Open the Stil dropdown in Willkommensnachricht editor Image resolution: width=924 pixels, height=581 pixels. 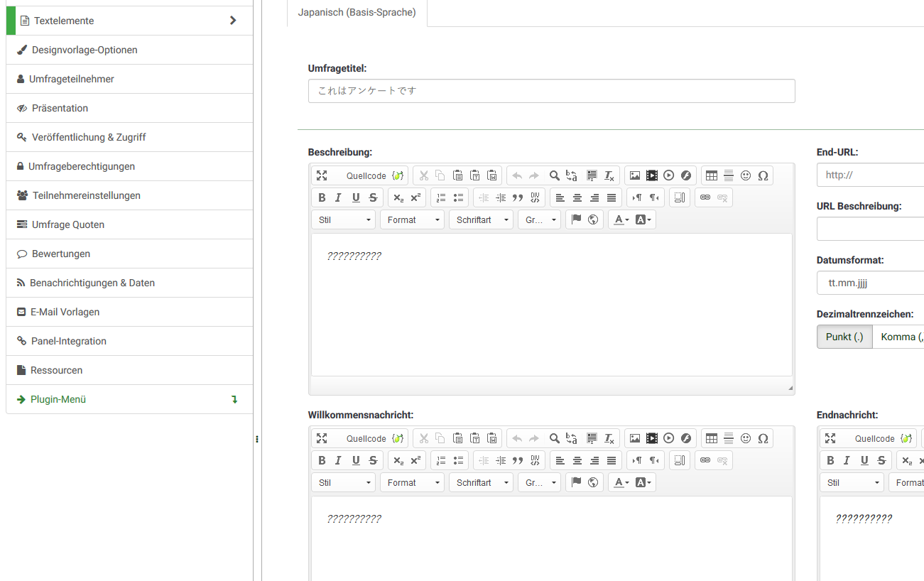pos(344,482)
